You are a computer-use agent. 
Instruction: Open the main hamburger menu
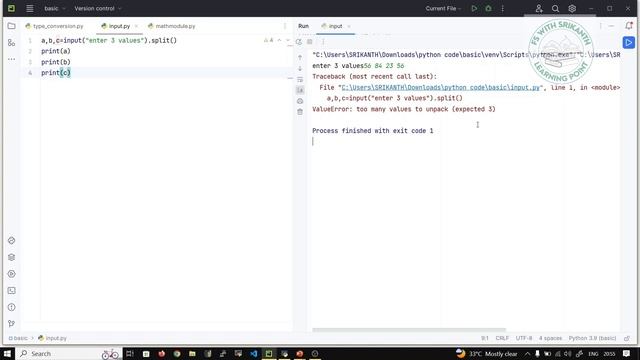(x=30, y=8)
